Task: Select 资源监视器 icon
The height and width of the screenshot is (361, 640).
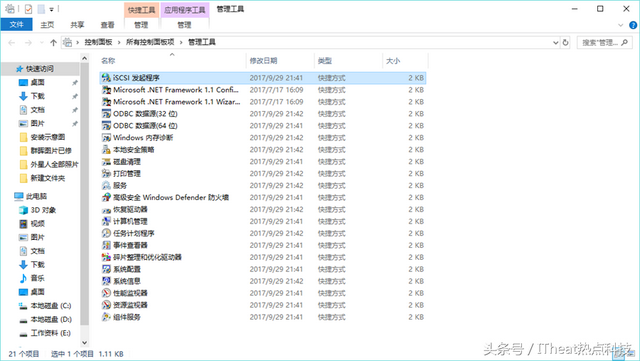Action: [x=106, y=305]
